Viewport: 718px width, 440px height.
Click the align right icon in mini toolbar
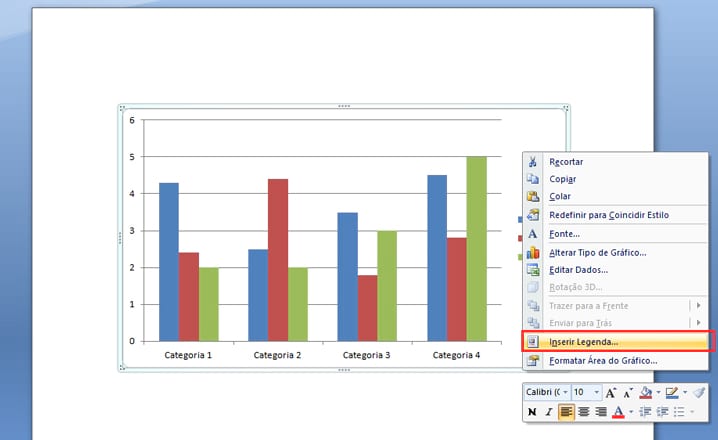601,412
